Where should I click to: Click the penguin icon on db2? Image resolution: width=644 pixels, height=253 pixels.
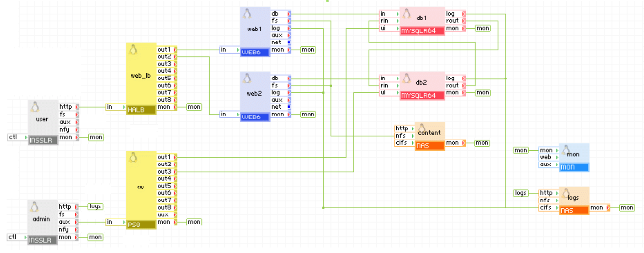point(406,78)
